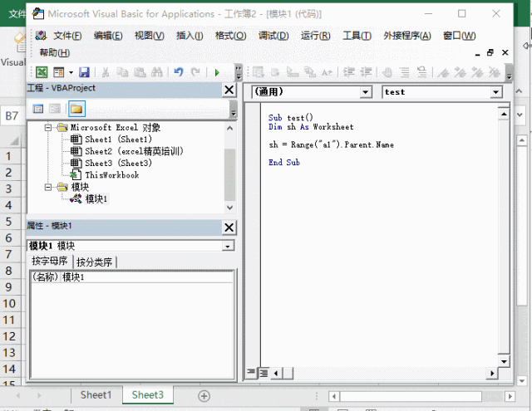Select Sheet2 (excel精英培训) in project tree

point(134,151)
